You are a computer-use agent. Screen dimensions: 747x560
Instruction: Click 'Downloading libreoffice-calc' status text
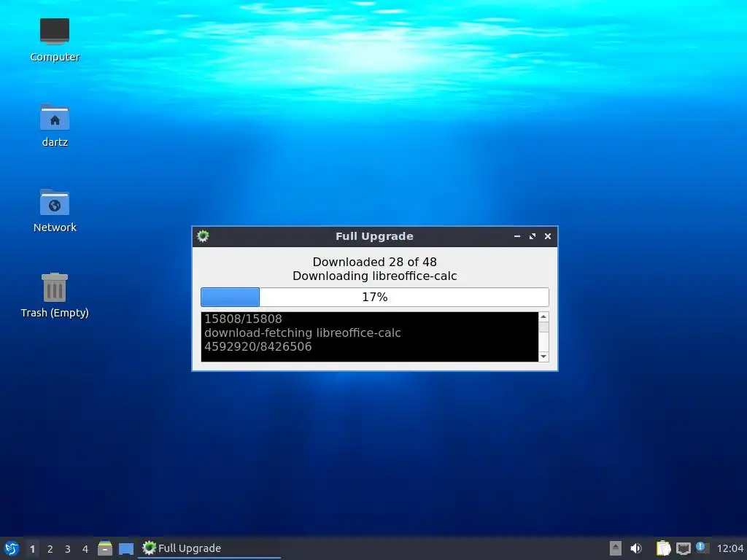[x=375, y=276]
